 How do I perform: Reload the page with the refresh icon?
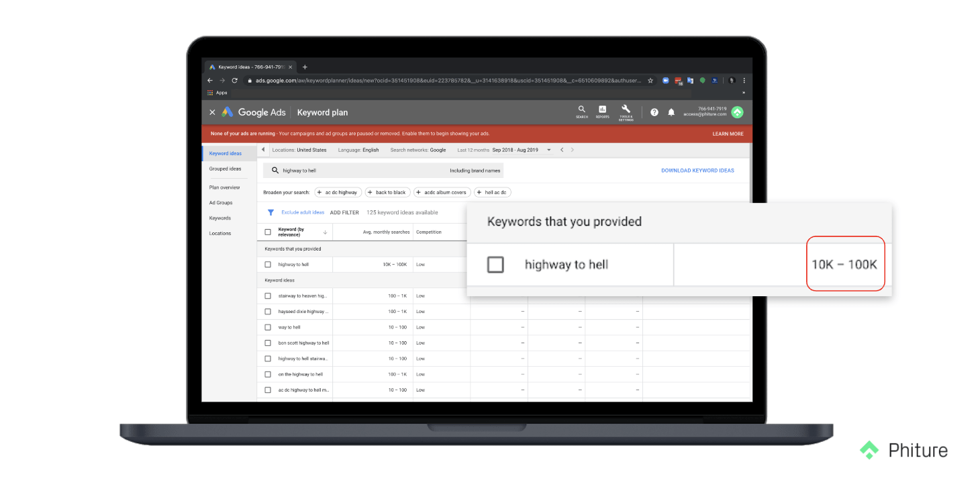tap(234, 80)
